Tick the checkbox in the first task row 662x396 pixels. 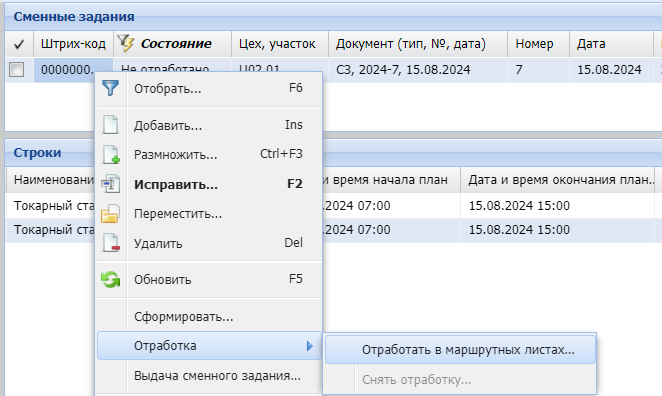tap(17, 70)
